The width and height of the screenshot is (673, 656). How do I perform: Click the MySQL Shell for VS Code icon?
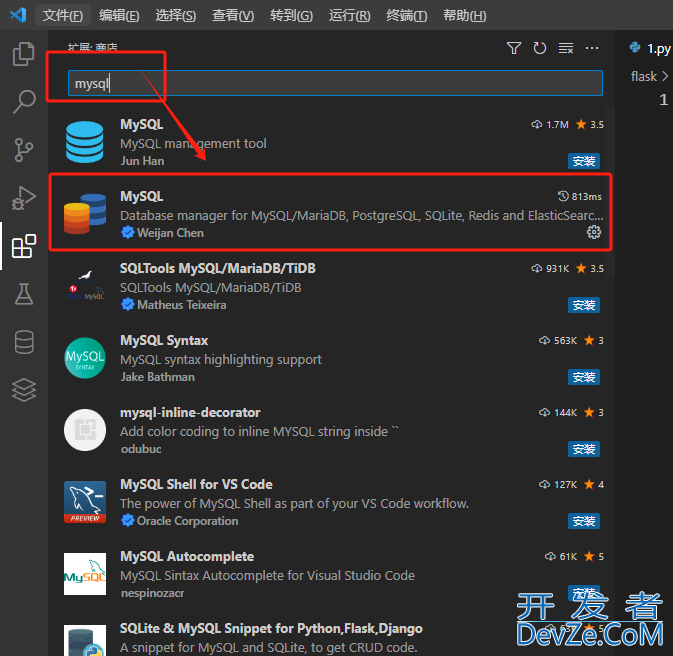[85, 502]
